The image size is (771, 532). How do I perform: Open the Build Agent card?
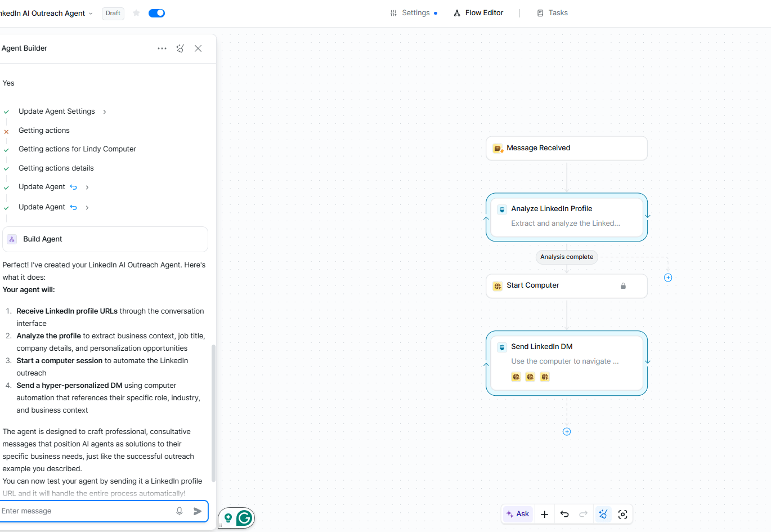[x=105, y=239]
